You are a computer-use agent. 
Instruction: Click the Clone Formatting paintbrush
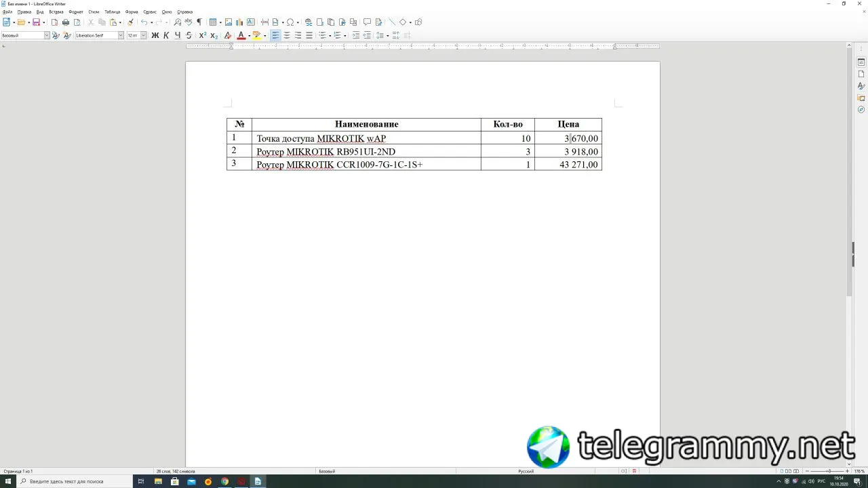pyautogui.click(x=131, y=22)
